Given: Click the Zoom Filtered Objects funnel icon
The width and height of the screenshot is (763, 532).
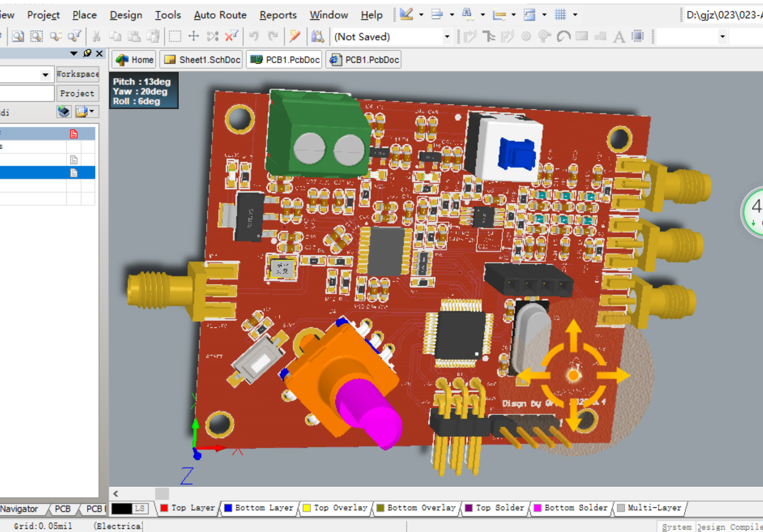Looking at the screenshot, I should [x=74, y=37].
